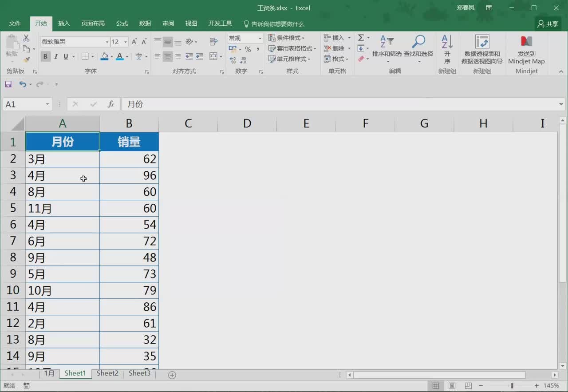Apply percent style
The image size is (568, 392).
click(248, 49)
